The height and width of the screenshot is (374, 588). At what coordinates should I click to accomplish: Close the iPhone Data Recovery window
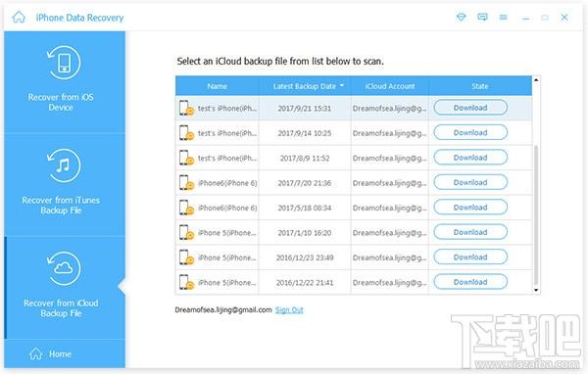564,18
